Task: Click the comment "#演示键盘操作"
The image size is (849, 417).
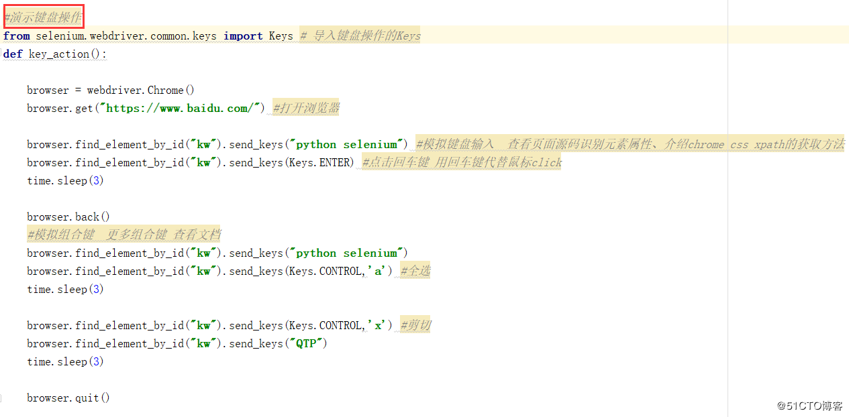Action: tap(43, 18)
